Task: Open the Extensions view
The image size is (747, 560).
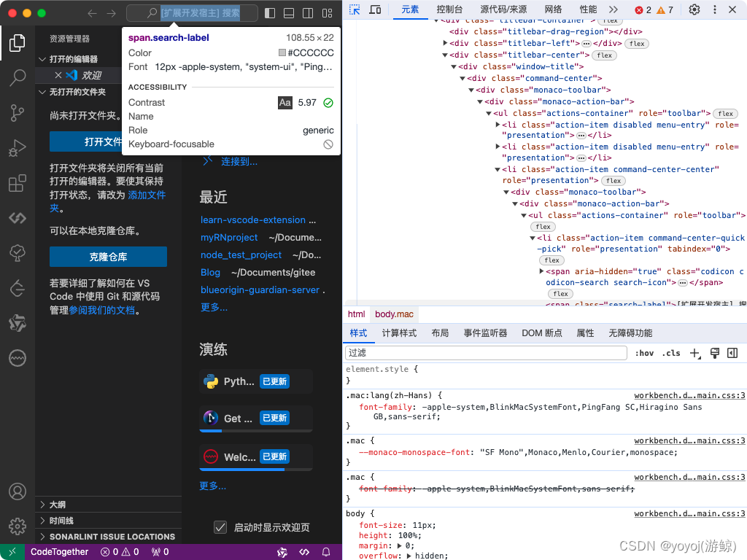Action: 18,183
